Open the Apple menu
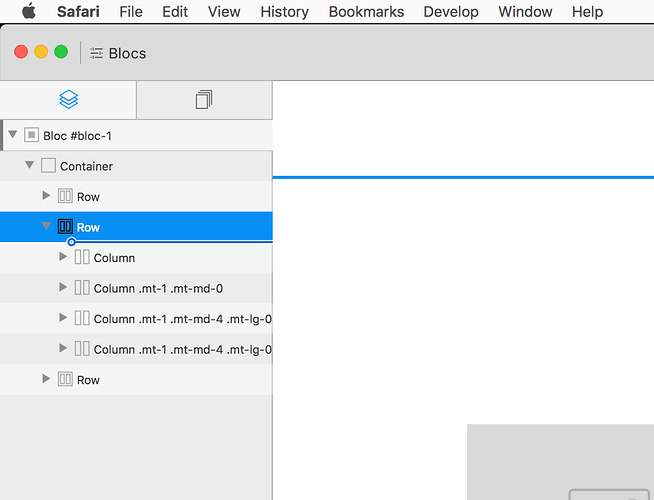This screenshot has height=500, width=654. pos(28,12)
